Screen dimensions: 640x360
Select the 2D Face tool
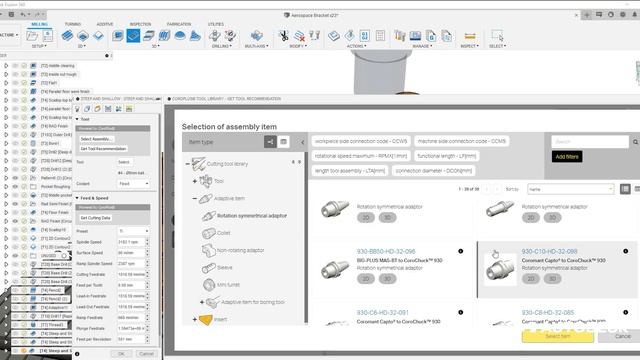pyautogui.click(x=98, y=36)
